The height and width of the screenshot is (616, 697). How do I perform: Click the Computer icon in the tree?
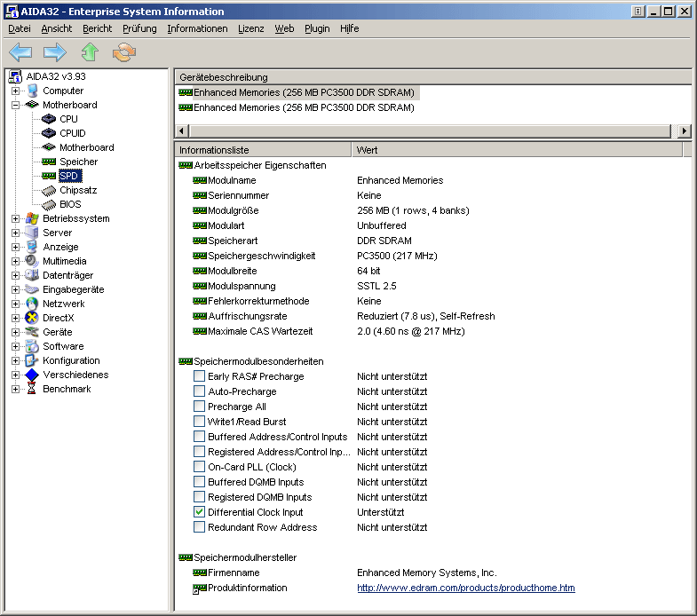click(x=32, y=91)
